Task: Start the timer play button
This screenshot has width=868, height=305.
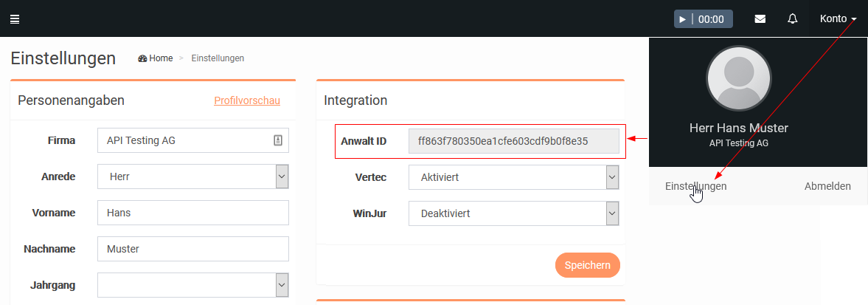Action: pyautogui.click(x=683, y=19)
